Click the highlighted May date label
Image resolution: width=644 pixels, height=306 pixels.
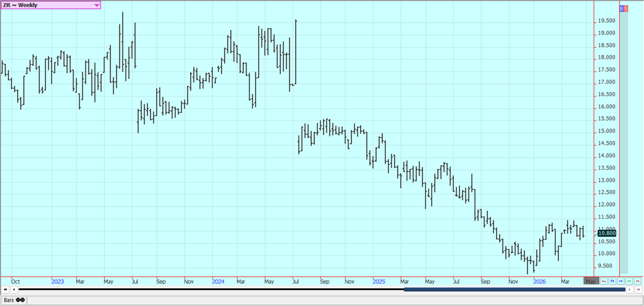coord(589,281)
